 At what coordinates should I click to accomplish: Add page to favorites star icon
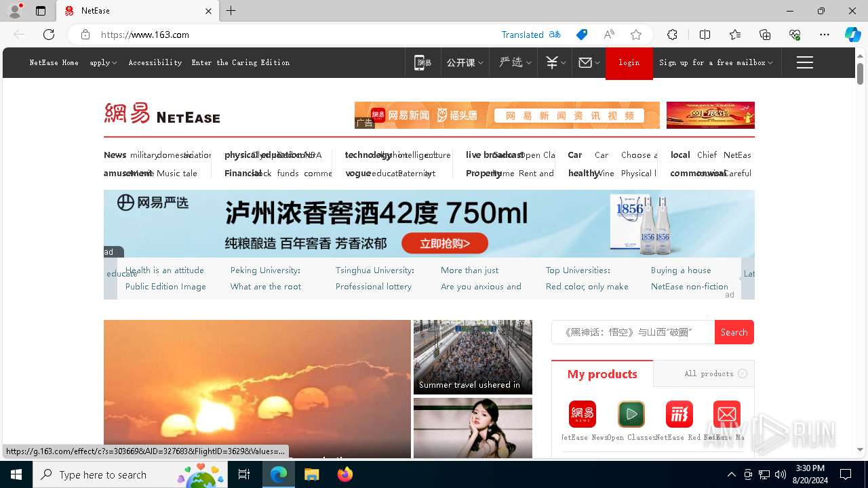636,35
